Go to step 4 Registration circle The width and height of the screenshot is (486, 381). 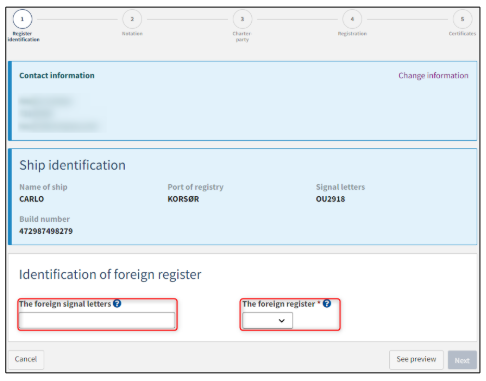tap(352, 19)
